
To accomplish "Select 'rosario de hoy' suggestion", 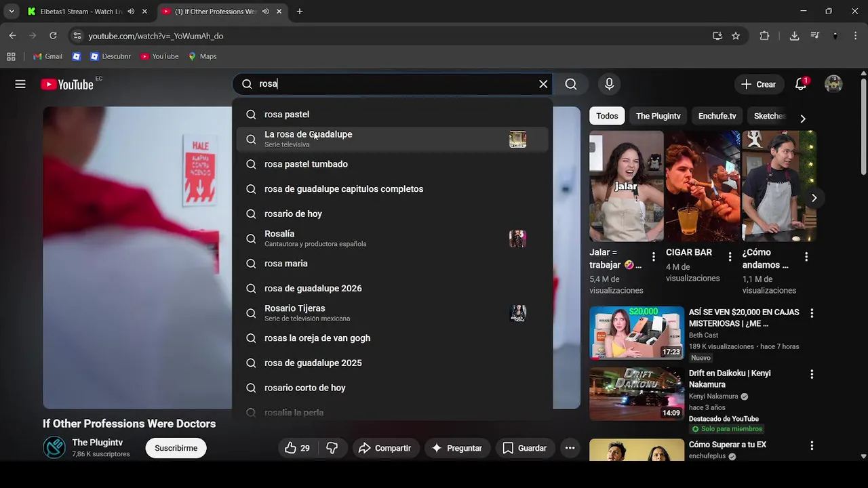I will click(x=393, y=213).
